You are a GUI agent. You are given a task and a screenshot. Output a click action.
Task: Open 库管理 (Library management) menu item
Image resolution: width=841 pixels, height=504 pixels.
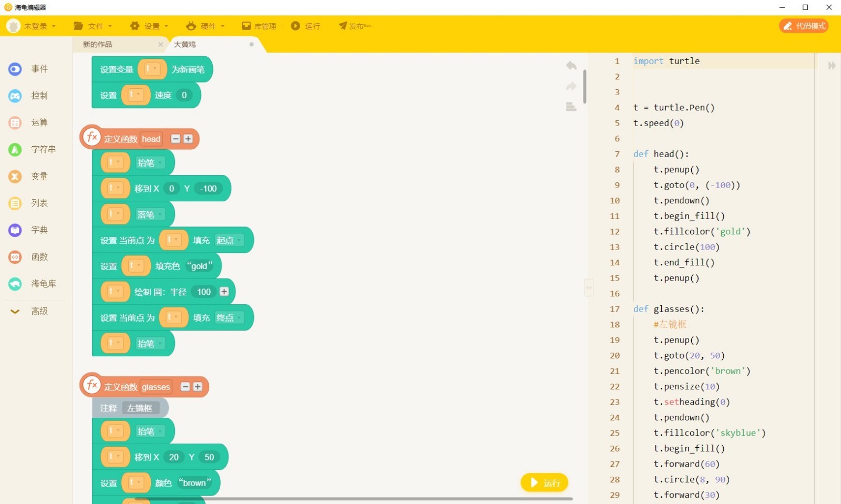pos(259,26)
